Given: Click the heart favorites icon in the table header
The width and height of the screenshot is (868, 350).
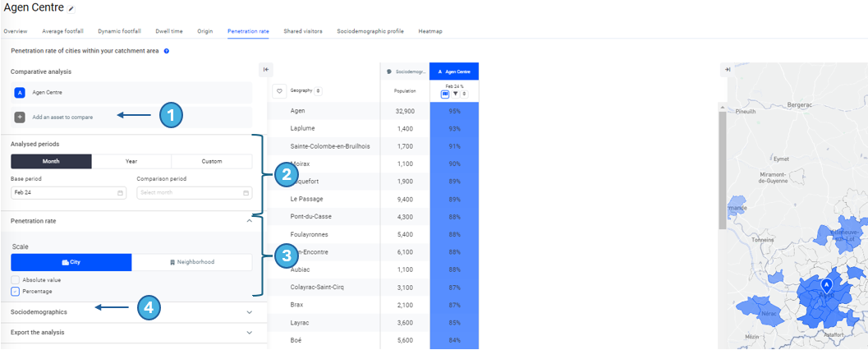Looking at the screenshot, I should (280, 91).
